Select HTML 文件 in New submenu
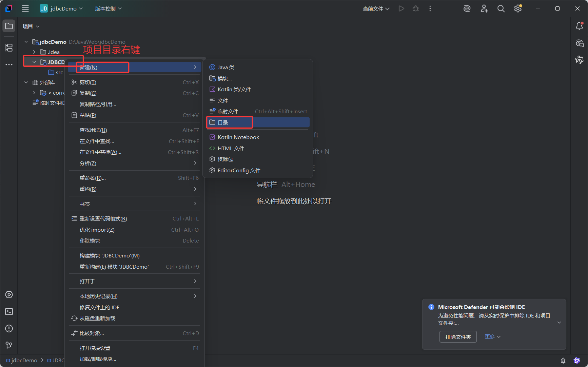The height and width of the screenshot is (367, 588). [258, 148]
